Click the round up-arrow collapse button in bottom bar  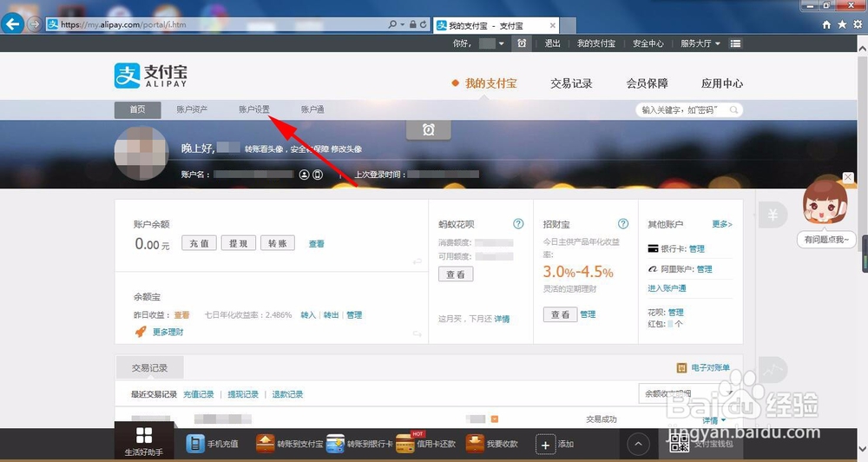tap(638, 444)
